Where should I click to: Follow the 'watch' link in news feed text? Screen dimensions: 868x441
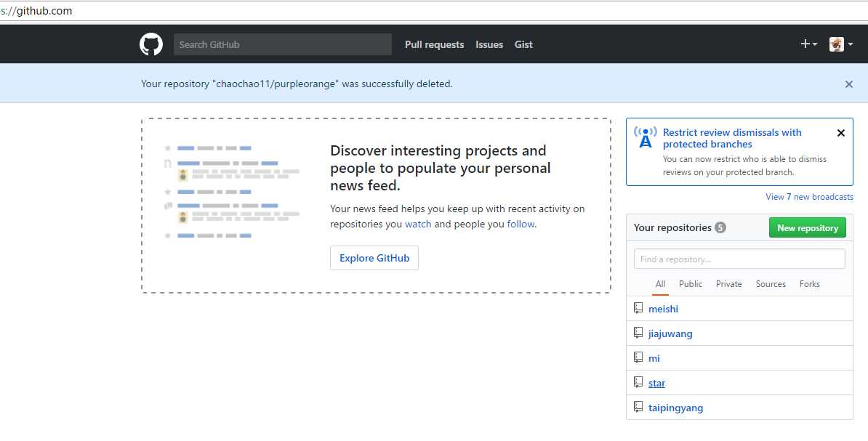[x=418, y=224]
